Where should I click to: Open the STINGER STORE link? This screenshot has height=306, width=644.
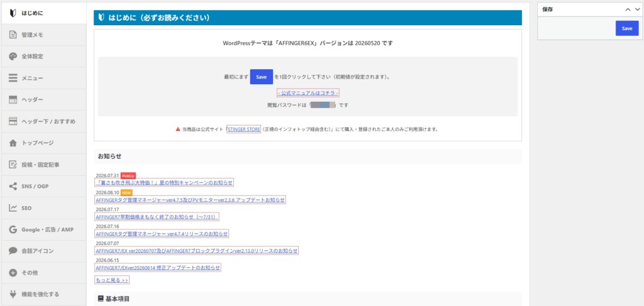[243, 129]
